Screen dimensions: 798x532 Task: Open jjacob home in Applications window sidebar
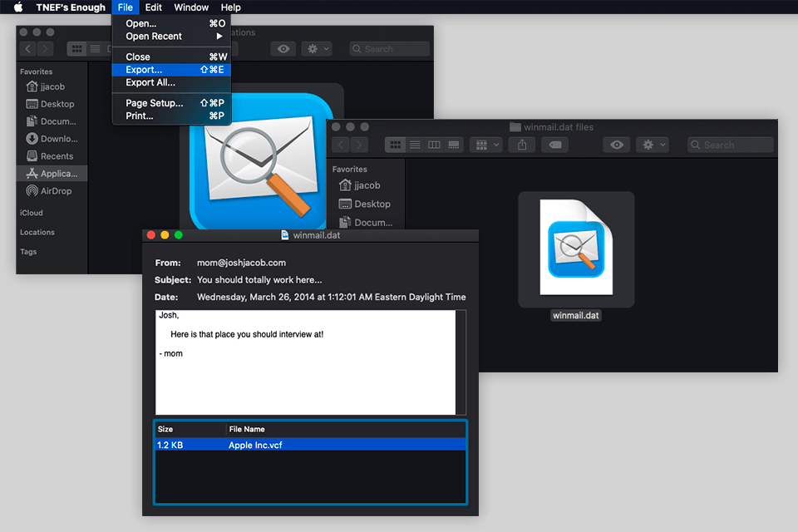tap(52, 86)
